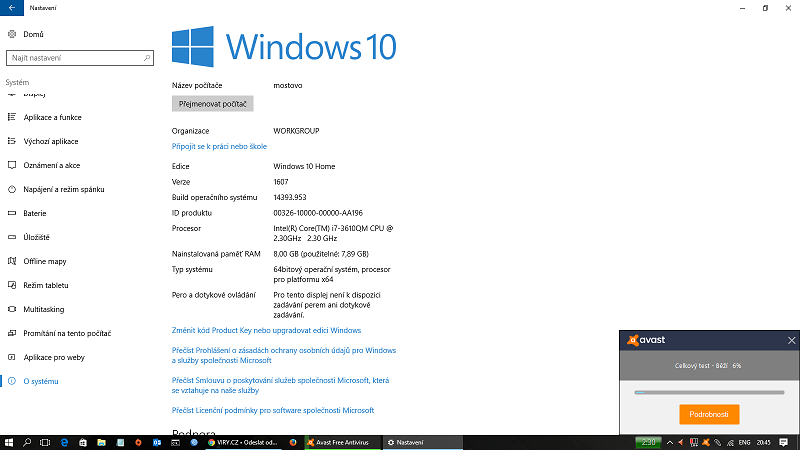Open Domů home settings
This screenshot has width=800, height=450.
coord(33,35)
